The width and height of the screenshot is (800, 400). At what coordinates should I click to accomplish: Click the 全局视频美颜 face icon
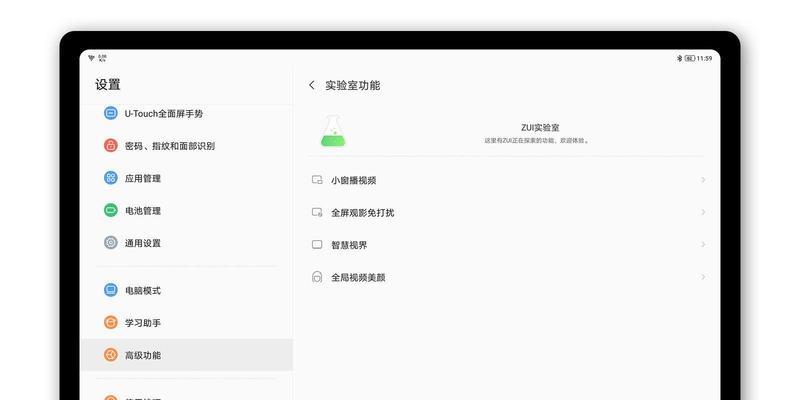[317, 277]
